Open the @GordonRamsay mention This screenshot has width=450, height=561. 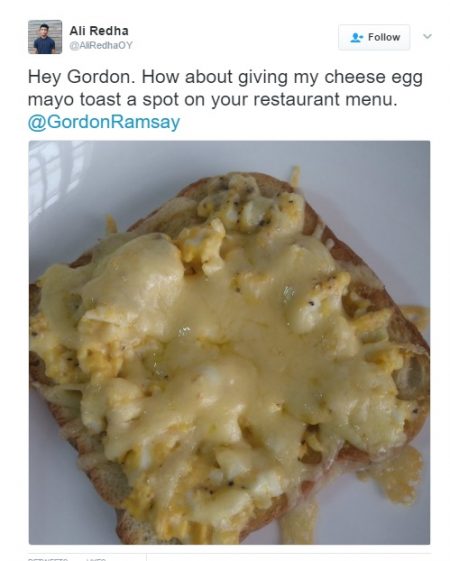[104, 122]
